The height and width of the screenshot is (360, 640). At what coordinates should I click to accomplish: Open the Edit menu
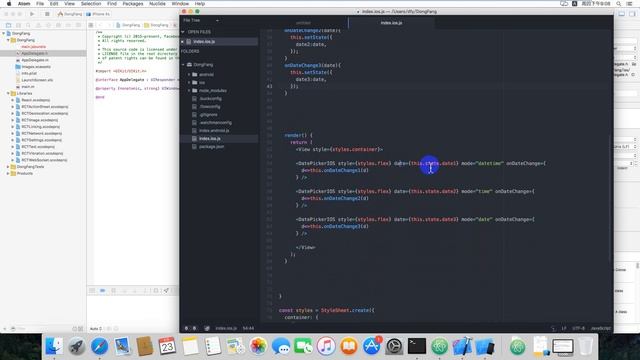pyautogui.click(x=54, y=4)
